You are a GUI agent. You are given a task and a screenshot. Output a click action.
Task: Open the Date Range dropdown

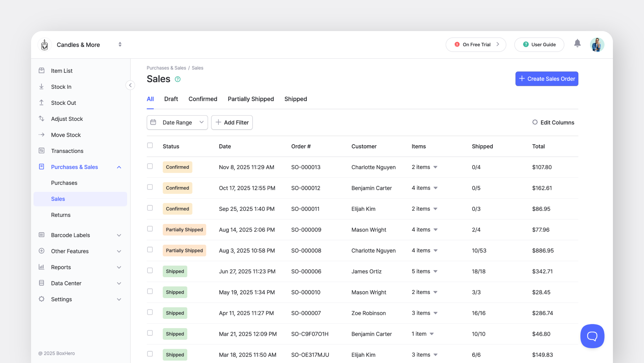pyautogui.click(x=177, y=122)
